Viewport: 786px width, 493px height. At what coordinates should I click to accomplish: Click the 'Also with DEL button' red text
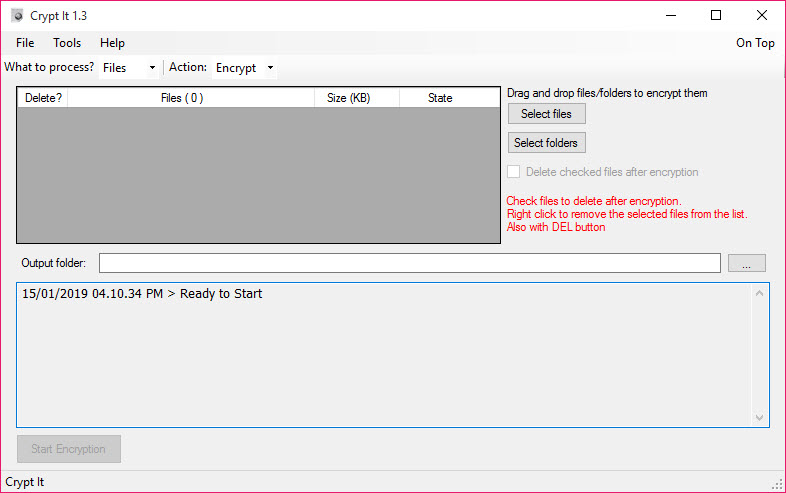tap(556, 227)
